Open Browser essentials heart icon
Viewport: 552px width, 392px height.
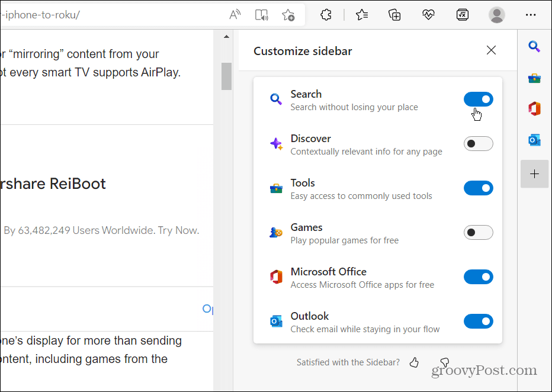[428, 14]
